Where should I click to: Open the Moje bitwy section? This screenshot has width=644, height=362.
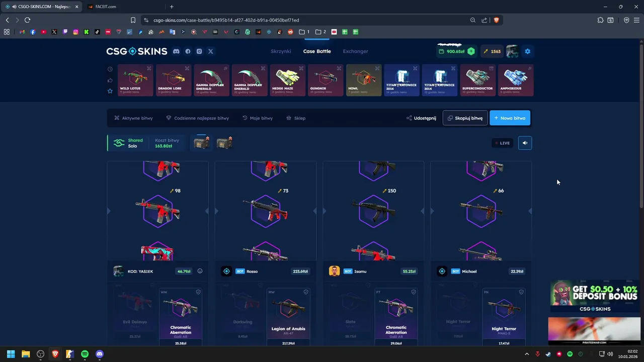click(258, 118)
